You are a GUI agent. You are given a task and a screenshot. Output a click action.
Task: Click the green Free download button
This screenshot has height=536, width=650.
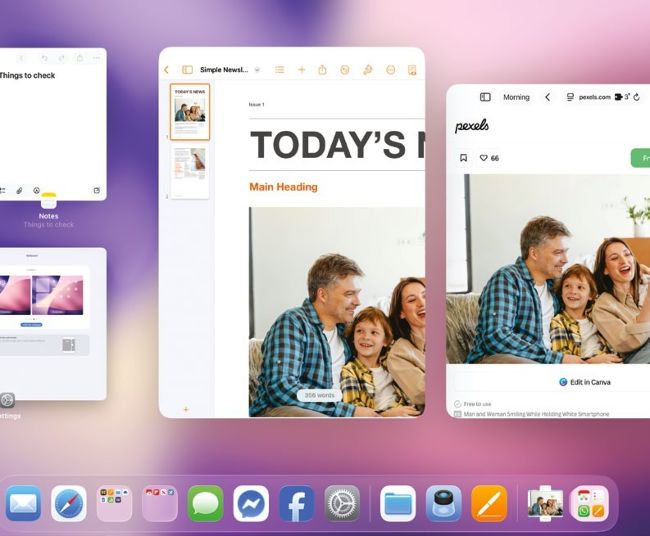click(640, 158)
